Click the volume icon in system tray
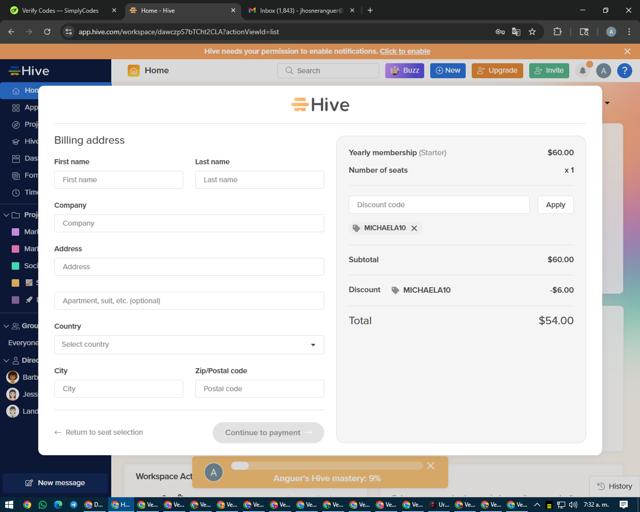Viewport: 640px width, 512px height. (573, 505)
